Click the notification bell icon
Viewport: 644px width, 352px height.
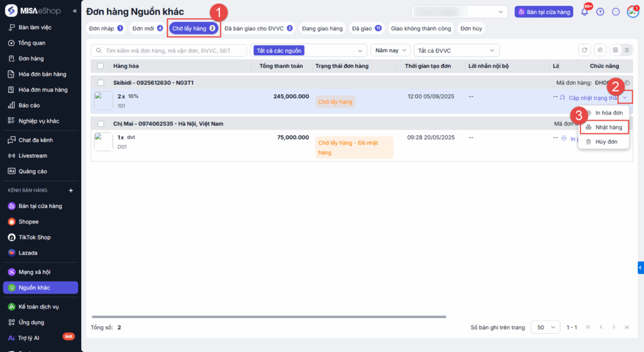[584, 12]
